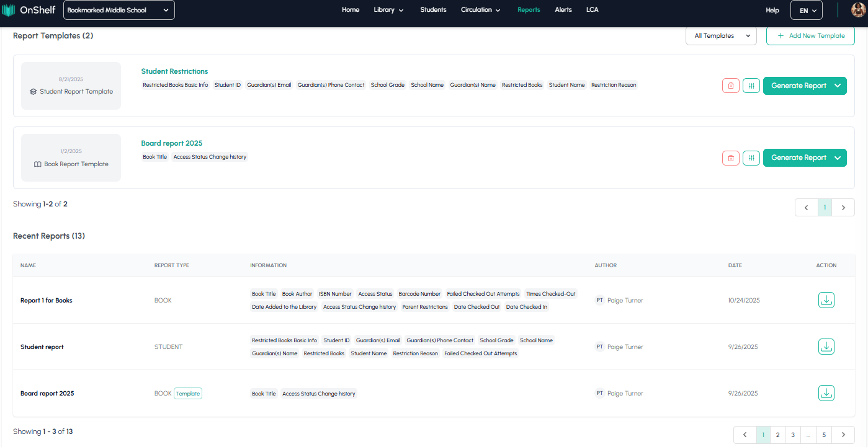The width and height of the screenshot is (868, 447).
Task: Generate report for Student Restrictions
Action: 798,86
